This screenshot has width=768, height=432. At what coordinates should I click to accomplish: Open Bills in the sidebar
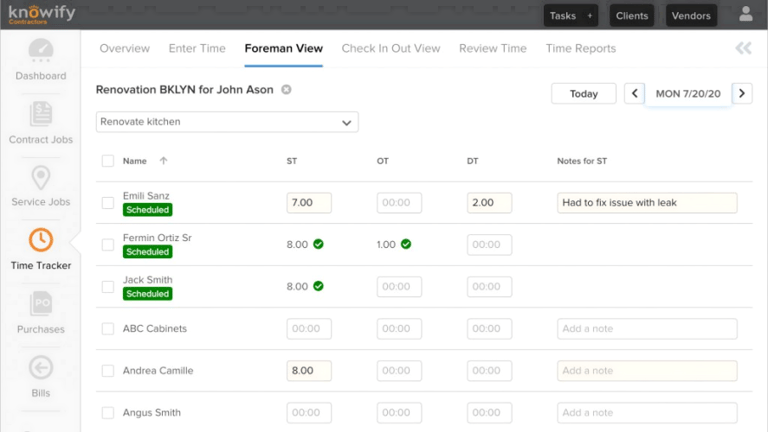[41, 376]
